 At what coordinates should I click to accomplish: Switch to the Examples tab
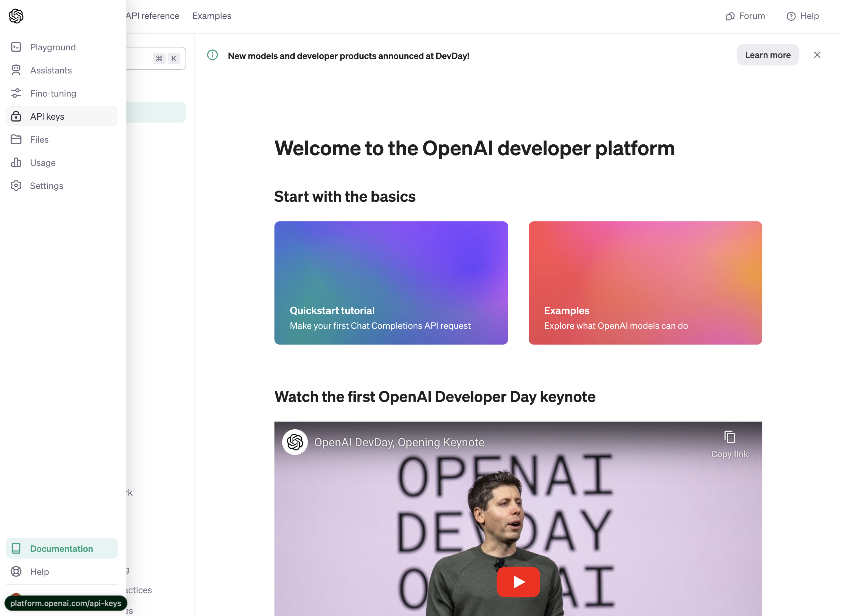tap(212, 16)
